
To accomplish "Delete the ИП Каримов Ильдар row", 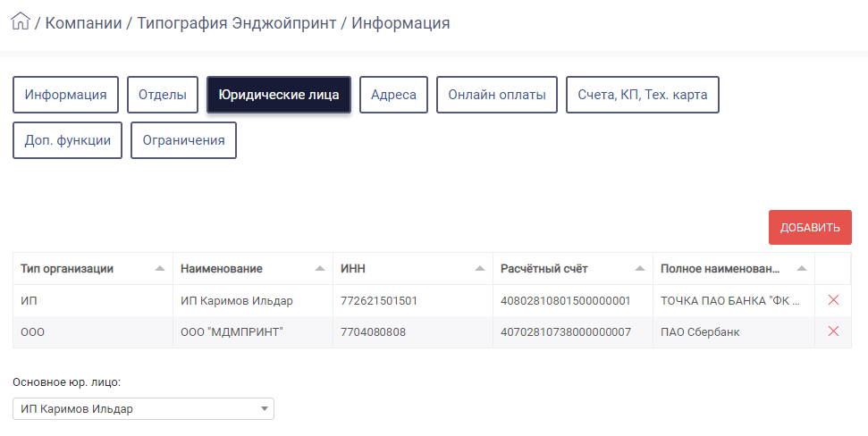I will tap(832, 300).
